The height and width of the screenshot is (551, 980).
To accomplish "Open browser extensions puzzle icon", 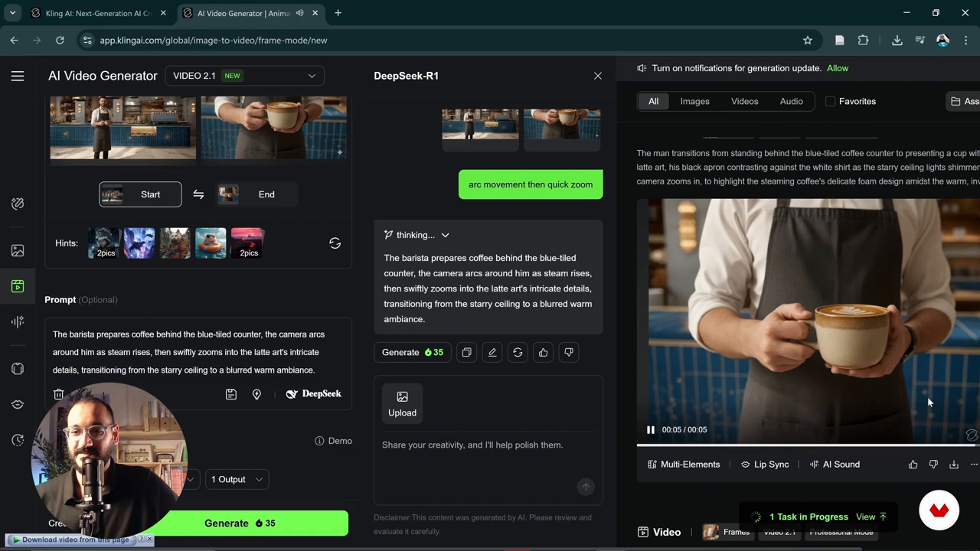I will (863, 40).
